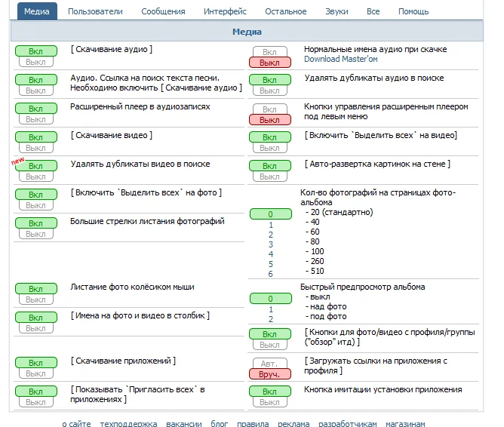The width and height of the screenshot is (504, 427).
Task: Select Авт. for Загружать ссылки на приложения
Action: point(269,364)
